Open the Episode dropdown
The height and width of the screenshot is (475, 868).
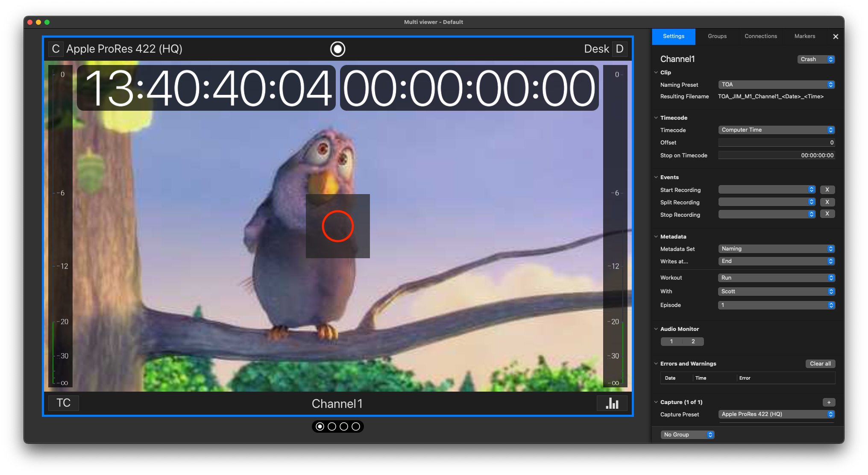click(776, 305)
